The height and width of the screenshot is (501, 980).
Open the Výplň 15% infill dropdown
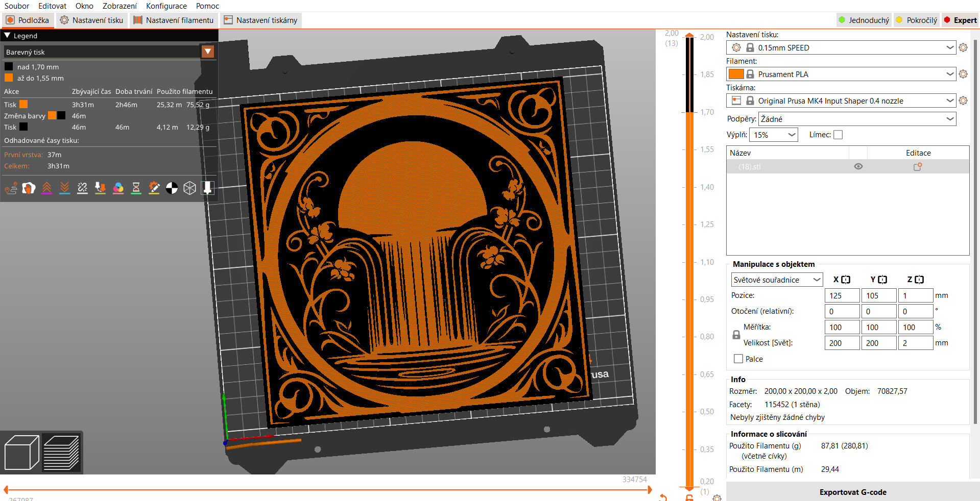coord(773,135)
